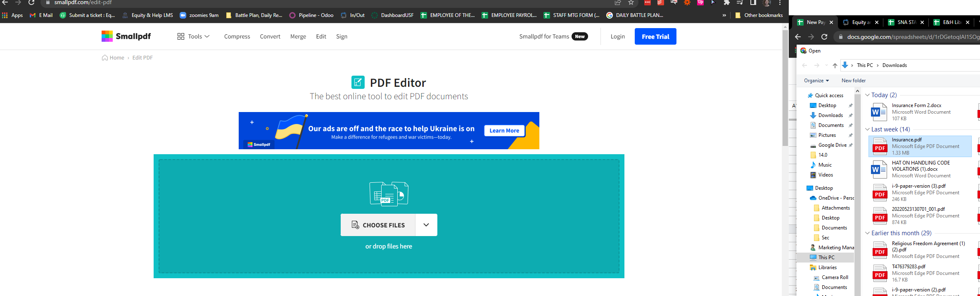The width and height of the screenshot is (980, 296).
Task: Open the E Mail Gmail bookmark
Action: 41,15
